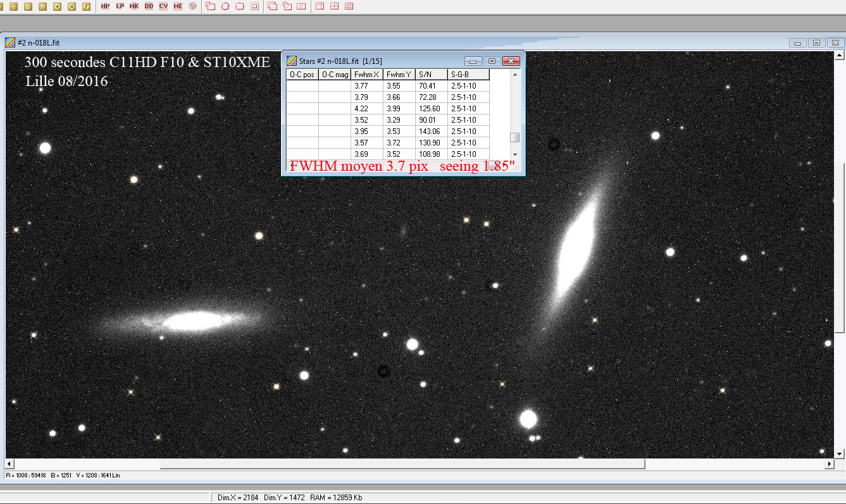
Task: Select the S/N cell 125.60
Action: (432, 109)
